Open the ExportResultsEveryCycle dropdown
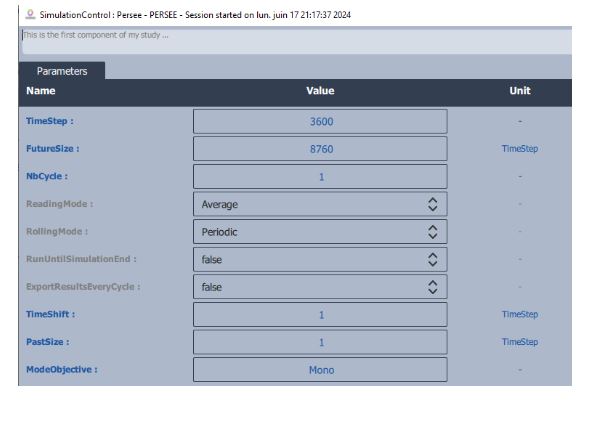The height and width of the screenshot is (424, 600). 320,287
